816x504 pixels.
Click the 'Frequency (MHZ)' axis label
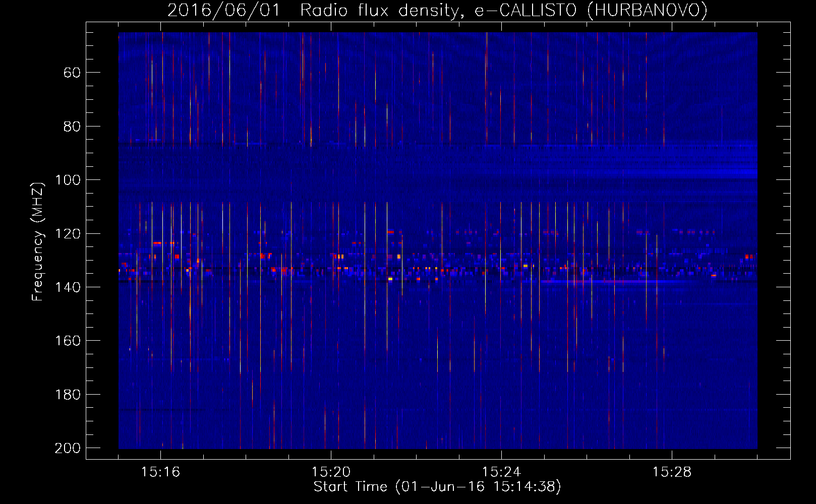38,241
